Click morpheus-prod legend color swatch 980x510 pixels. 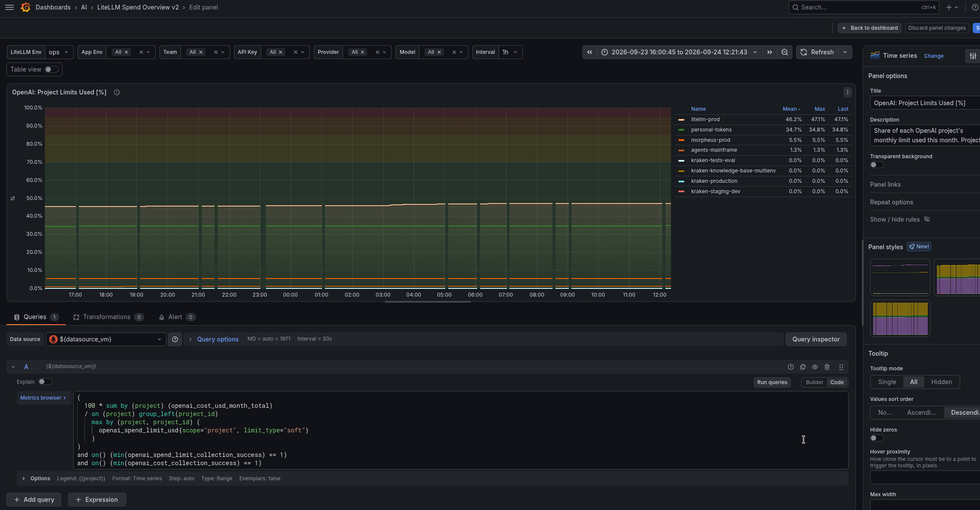click(x=681, y=140)
